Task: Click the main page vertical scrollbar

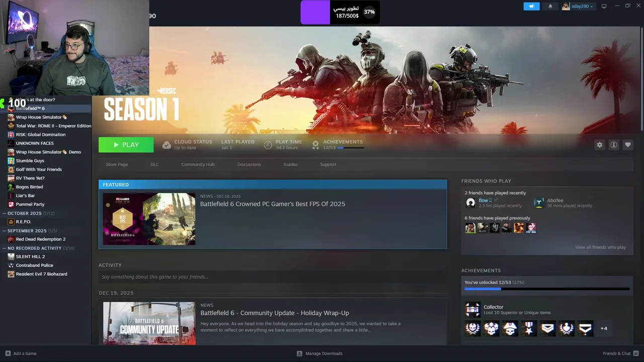Action: click(x=641, y=78)
